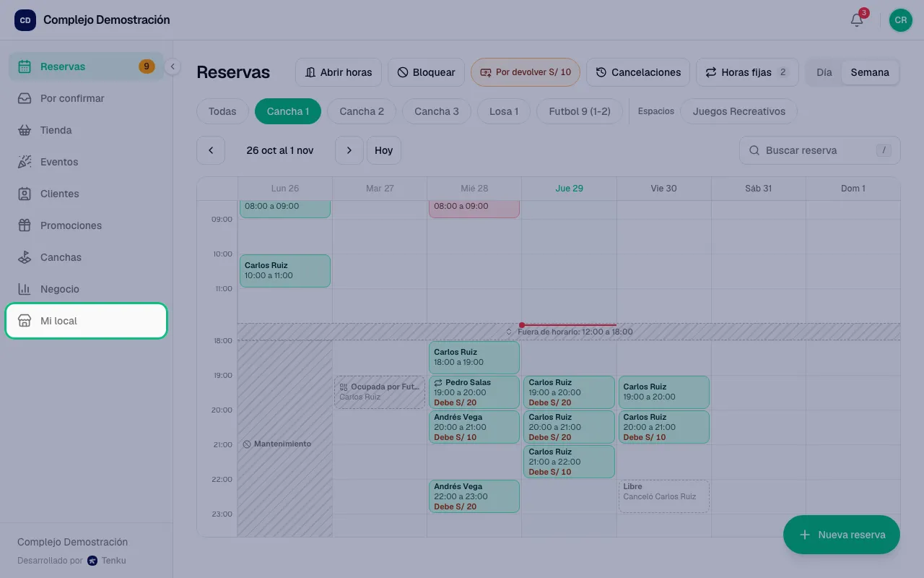Open Por confirmar in the sidebar

pos(86,98)
